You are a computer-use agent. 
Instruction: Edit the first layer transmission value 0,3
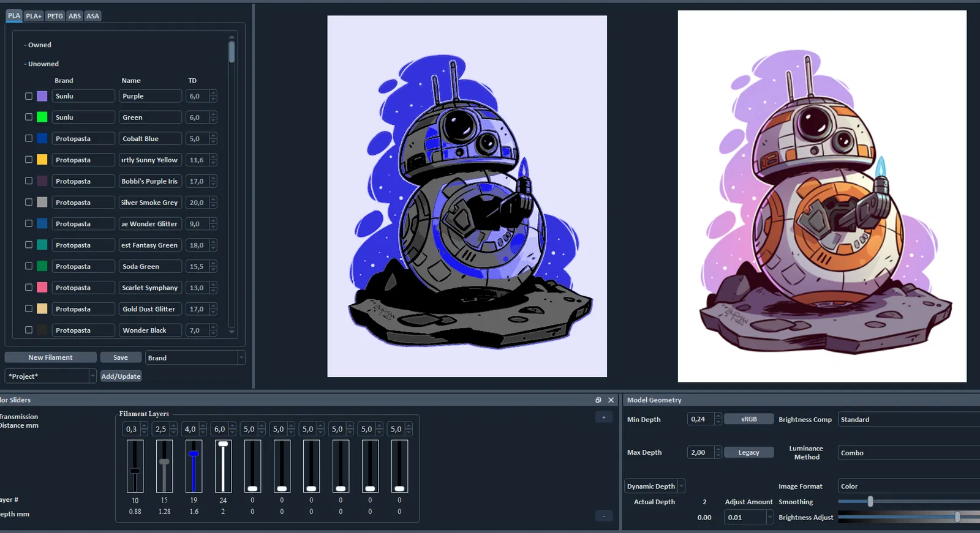tap(132, 429)
